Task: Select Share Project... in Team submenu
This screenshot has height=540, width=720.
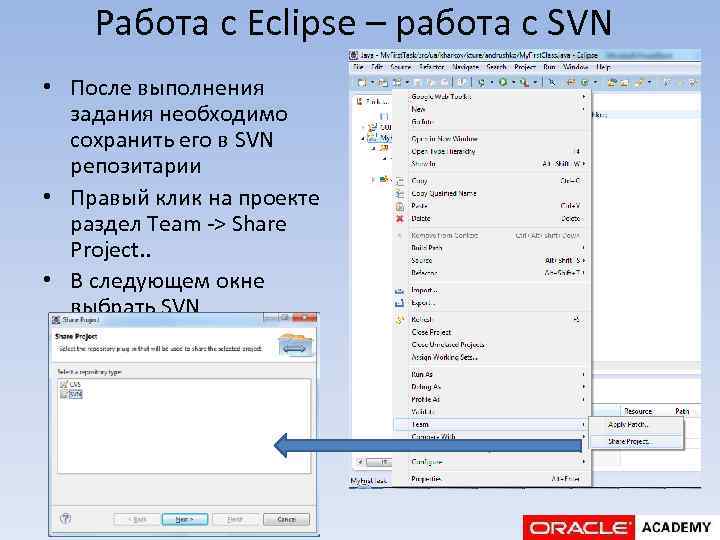Action: point(636,441)
